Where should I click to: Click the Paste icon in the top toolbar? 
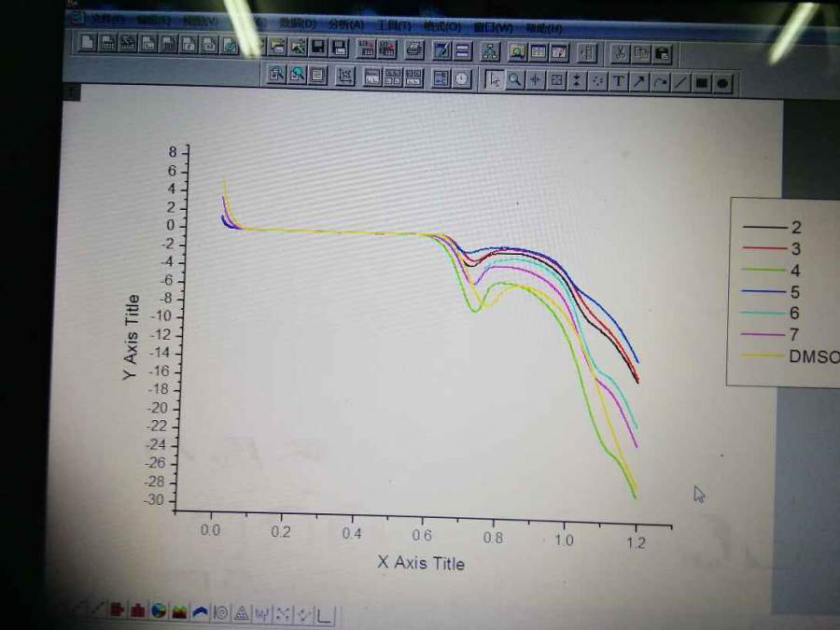[x=662, y=54]
